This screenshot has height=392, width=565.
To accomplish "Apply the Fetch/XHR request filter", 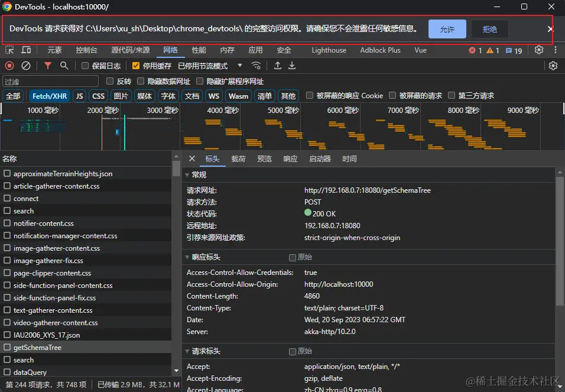I will [x=50, y=95].
